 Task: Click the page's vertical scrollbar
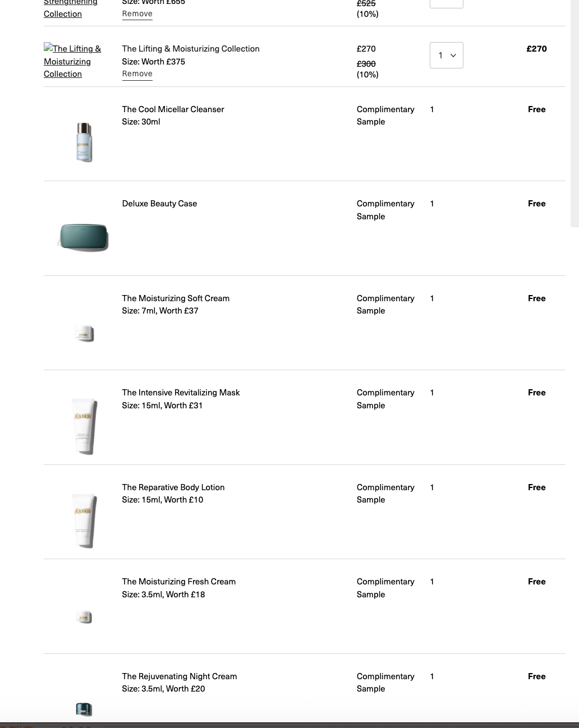[575, 112]
